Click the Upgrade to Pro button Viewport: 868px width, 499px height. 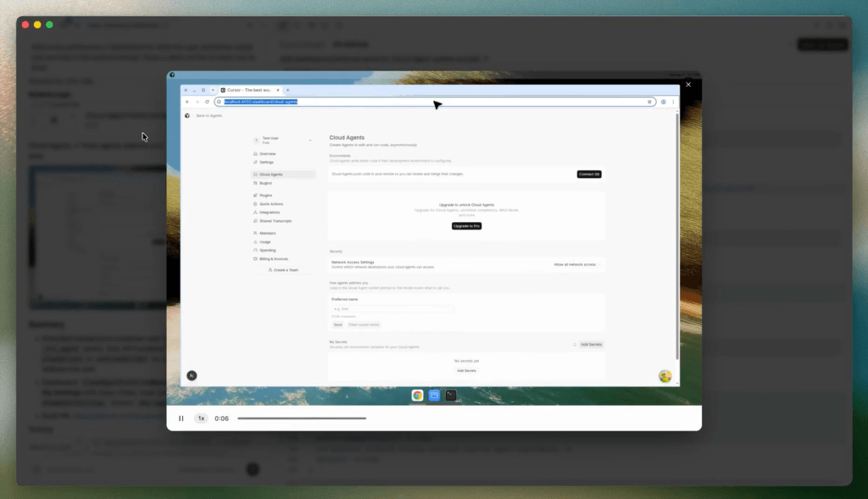[466, 226]
